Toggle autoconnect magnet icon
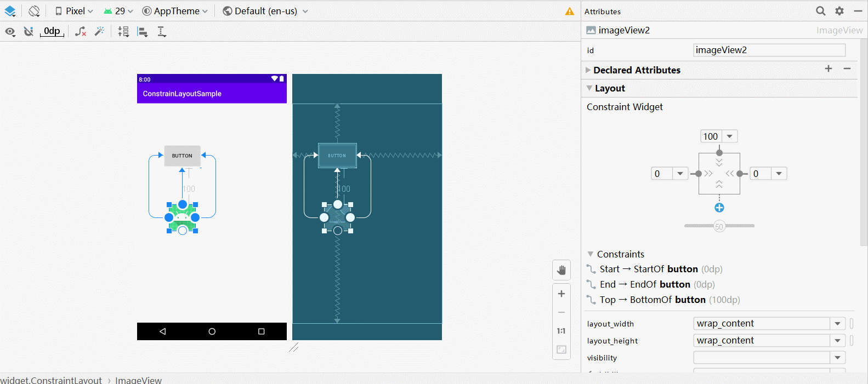Image resolution: width=868 pixels, height=384 pixels. pos(29,32)
